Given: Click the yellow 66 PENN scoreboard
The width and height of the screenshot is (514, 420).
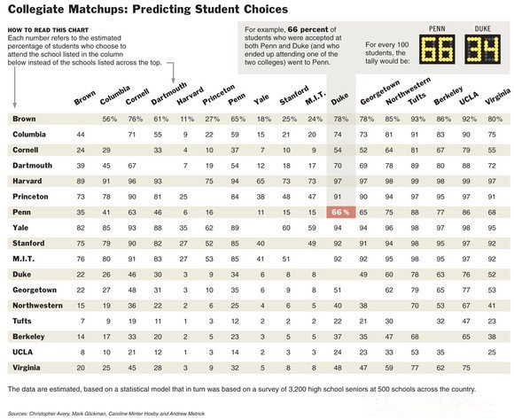Looking at the screenshot, I should 437,50.
